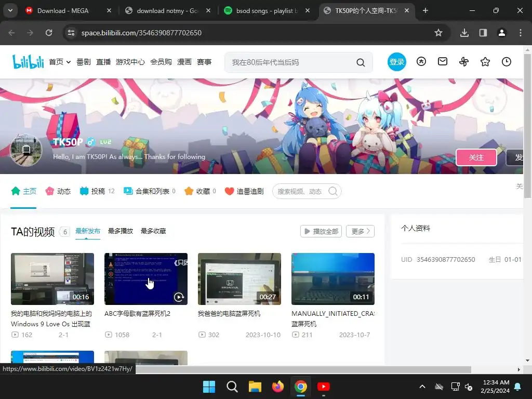This screenshot has width=532, height=399.
Task: Open the Windows Start menu
Action: coord(209,387)
